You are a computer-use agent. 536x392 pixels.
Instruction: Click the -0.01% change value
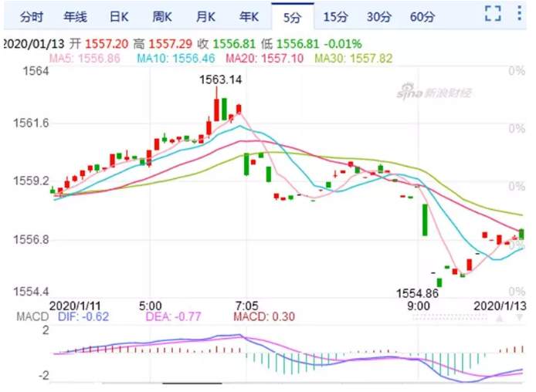click(x=342, y=44)
